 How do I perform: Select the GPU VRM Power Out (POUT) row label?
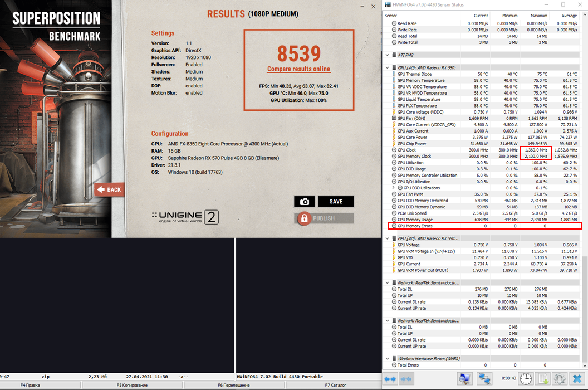click(423, 270)
